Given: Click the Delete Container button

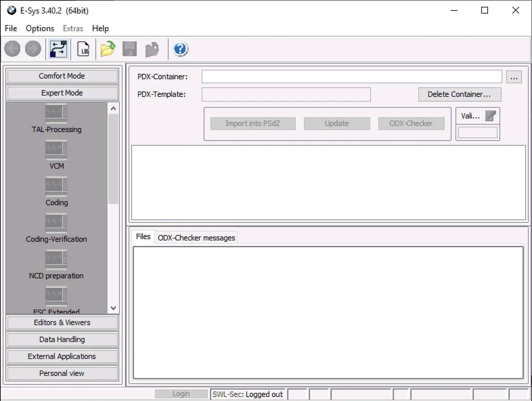Looking at the screenshot, I should 460,94.
